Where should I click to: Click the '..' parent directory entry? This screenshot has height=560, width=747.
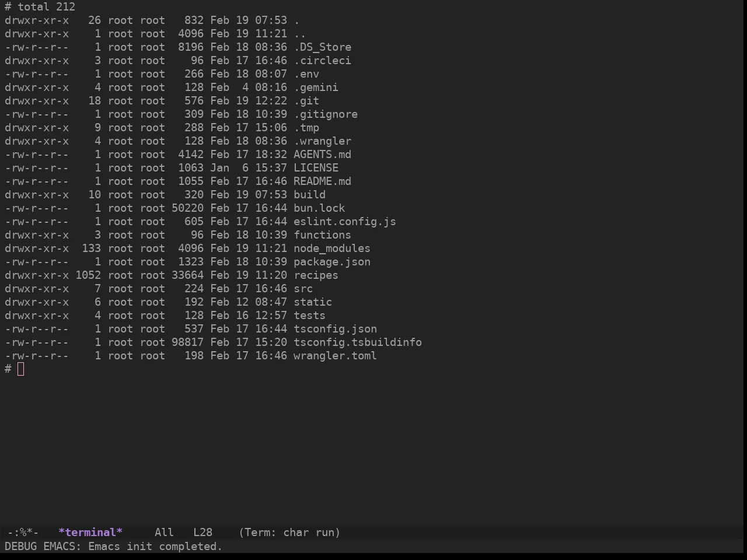pos(300,34)
